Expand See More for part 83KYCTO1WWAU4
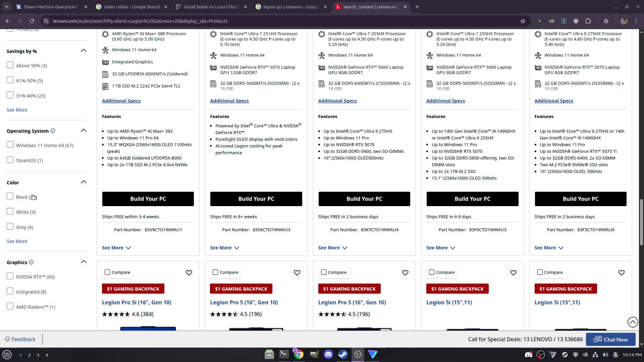The height and width of the screenshot is (362, 644). tap(333, 248)
